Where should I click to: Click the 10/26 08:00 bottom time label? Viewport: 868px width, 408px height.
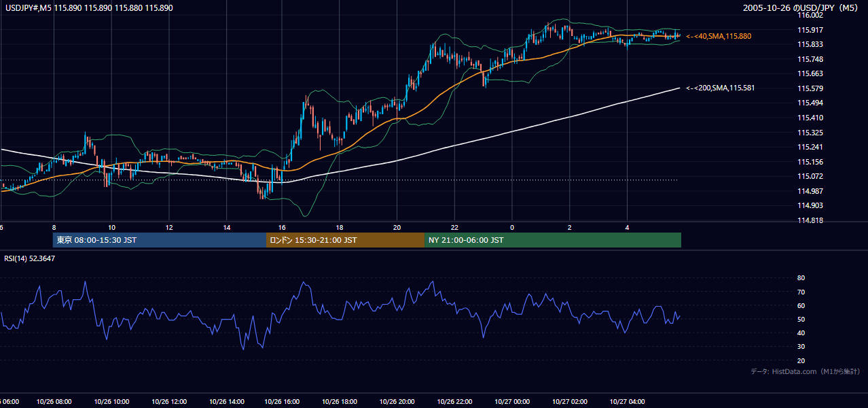[x=55, y=402]
